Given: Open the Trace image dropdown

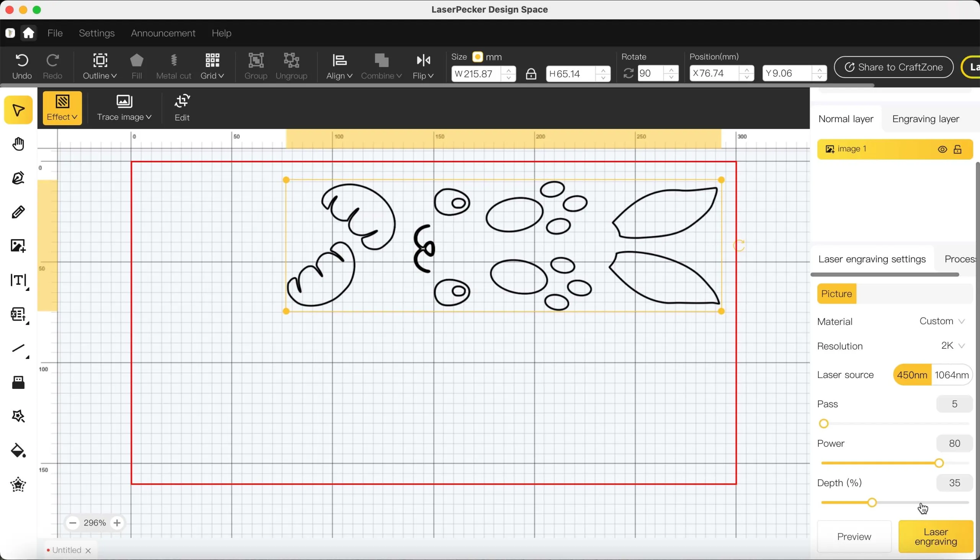Looking at the screenshot, I should [x=124, y=108].
